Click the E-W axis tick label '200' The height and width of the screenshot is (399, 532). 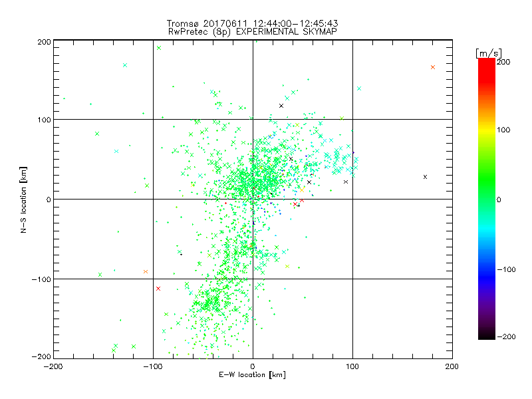[x=452, y=366]
